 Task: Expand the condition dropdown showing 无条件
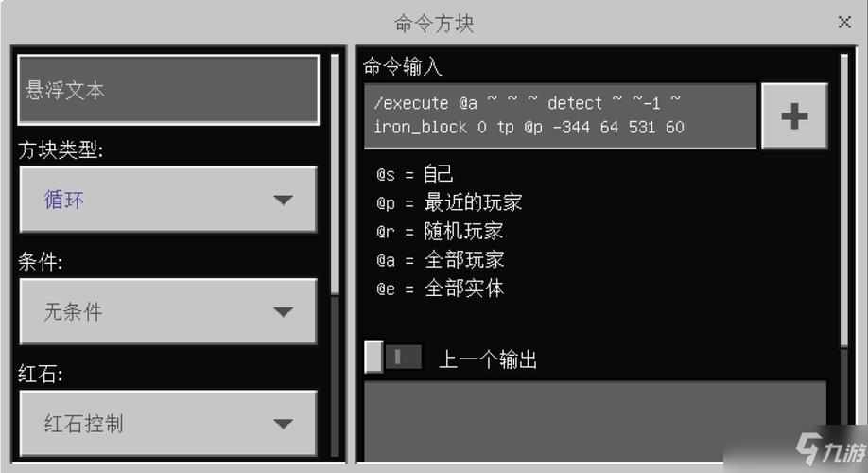pos(168,311)
